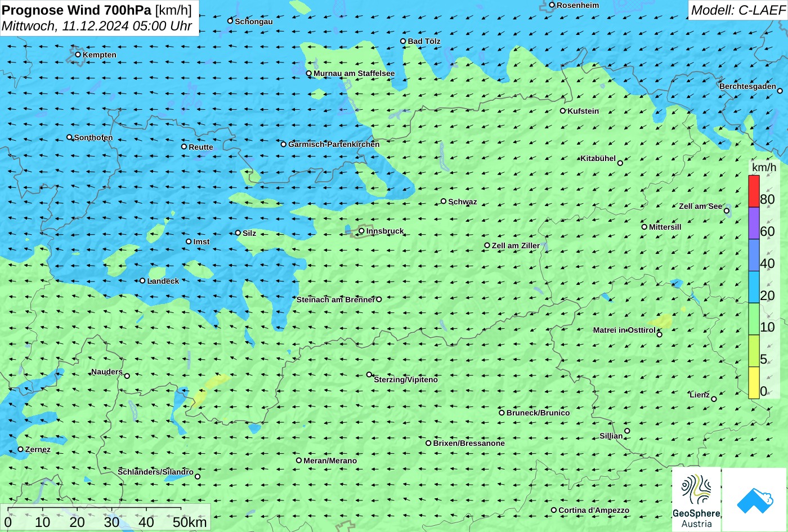Select the Berchtesgaden city label

tap(747, 86)
